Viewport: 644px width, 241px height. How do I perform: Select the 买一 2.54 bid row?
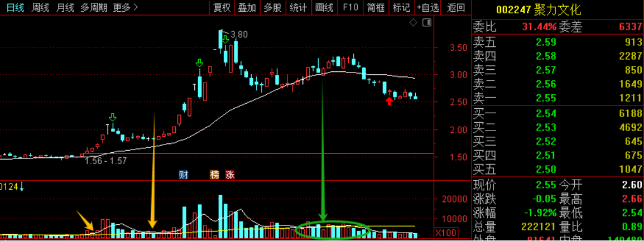pyautogui.click(x=558, y=113)
